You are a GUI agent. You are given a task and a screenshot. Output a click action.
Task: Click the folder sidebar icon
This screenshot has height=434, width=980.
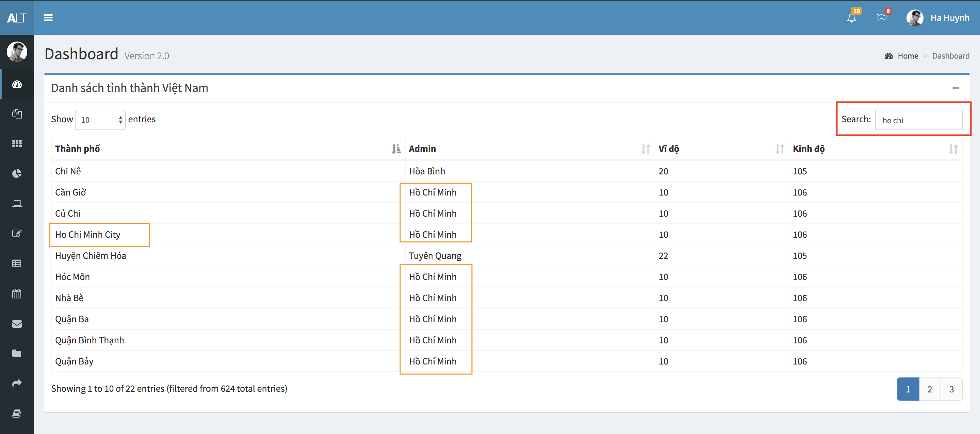coord(17,353)
